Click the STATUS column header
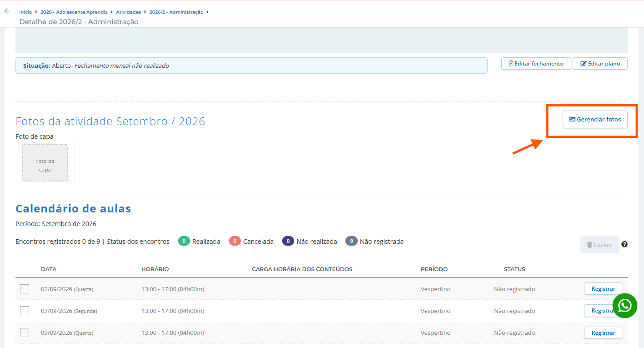644x348 pixels. click(514, 269)
